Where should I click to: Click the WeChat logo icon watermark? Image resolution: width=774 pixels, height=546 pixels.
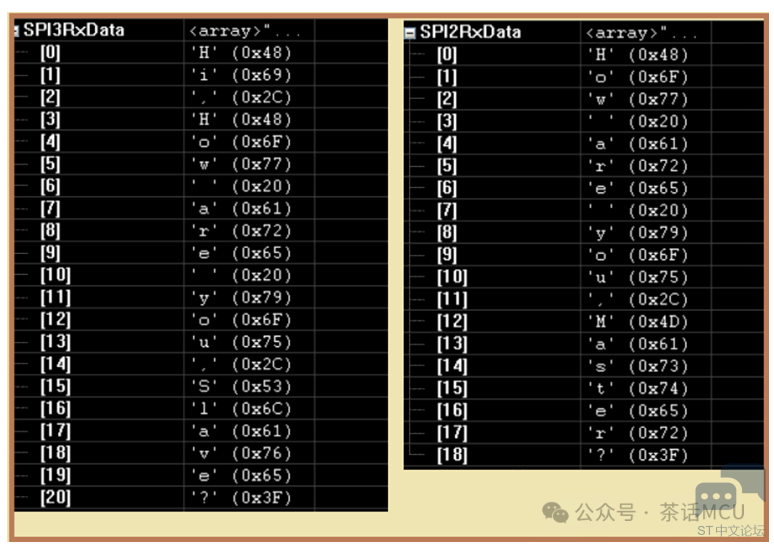555,512
